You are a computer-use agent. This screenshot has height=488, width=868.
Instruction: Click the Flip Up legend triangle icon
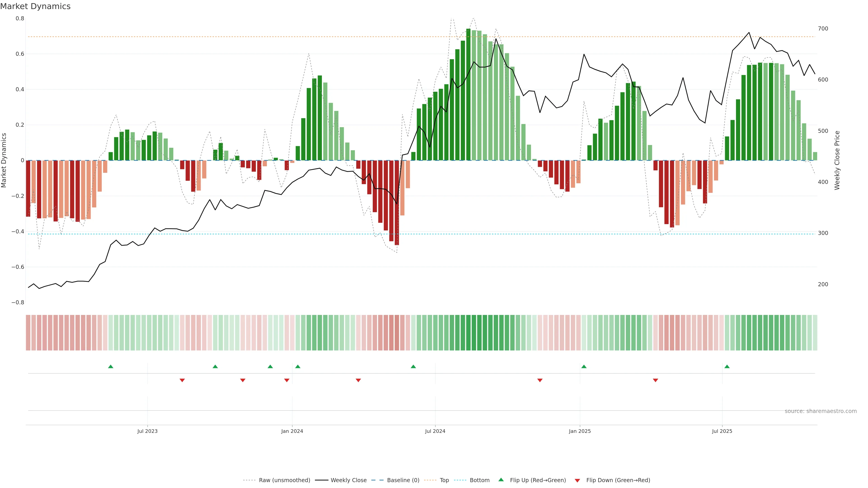(x=501, y=480)
